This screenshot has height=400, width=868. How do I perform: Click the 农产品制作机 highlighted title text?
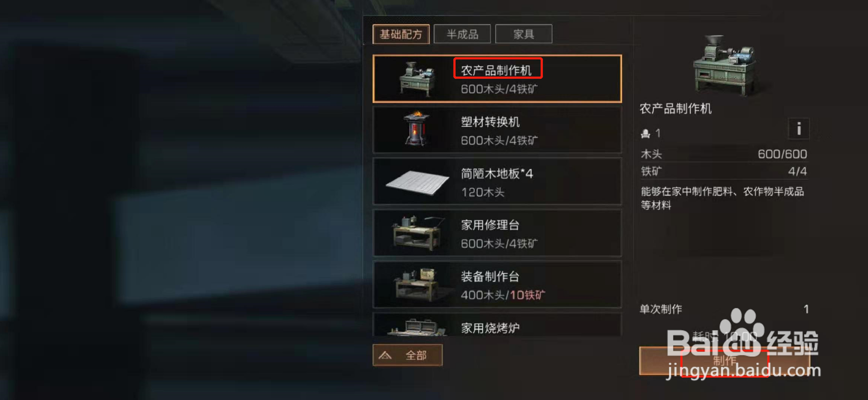coord(496,70)
